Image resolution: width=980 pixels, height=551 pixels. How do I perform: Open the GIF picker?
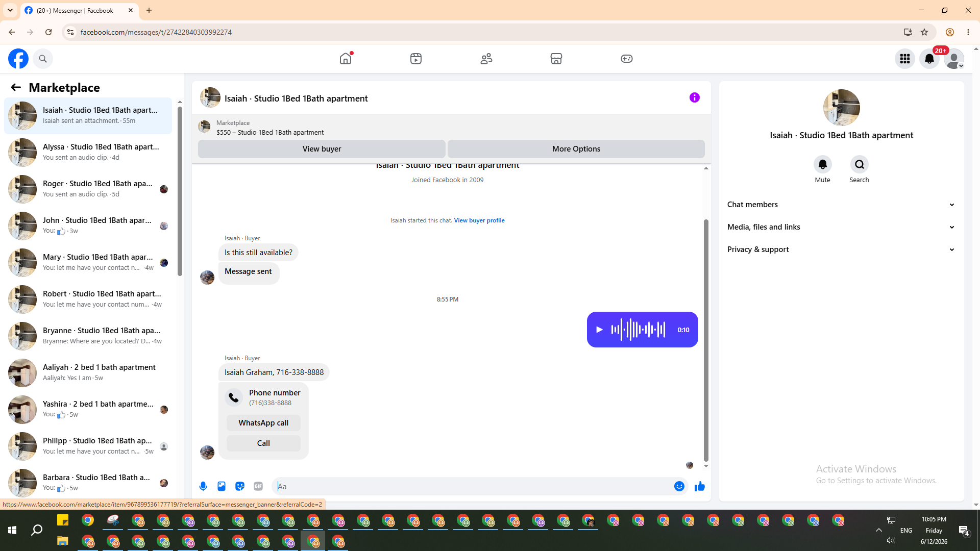click(x=258, y=487)
